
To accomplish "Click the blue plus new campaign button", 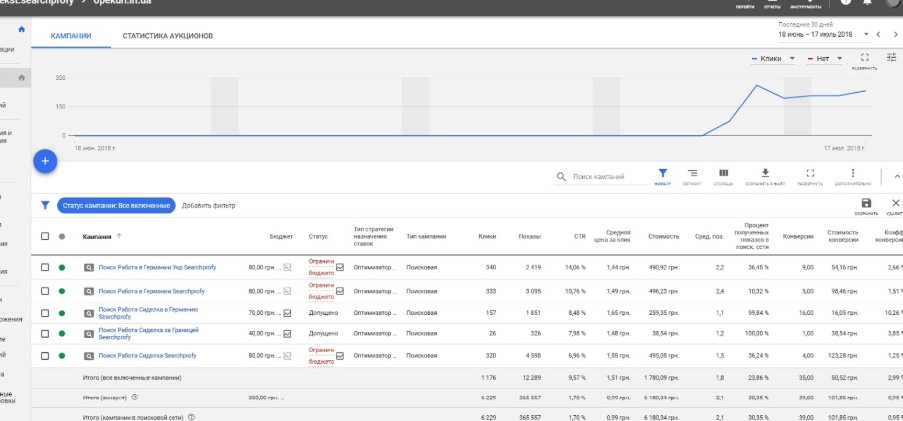I will pos(45,161).
